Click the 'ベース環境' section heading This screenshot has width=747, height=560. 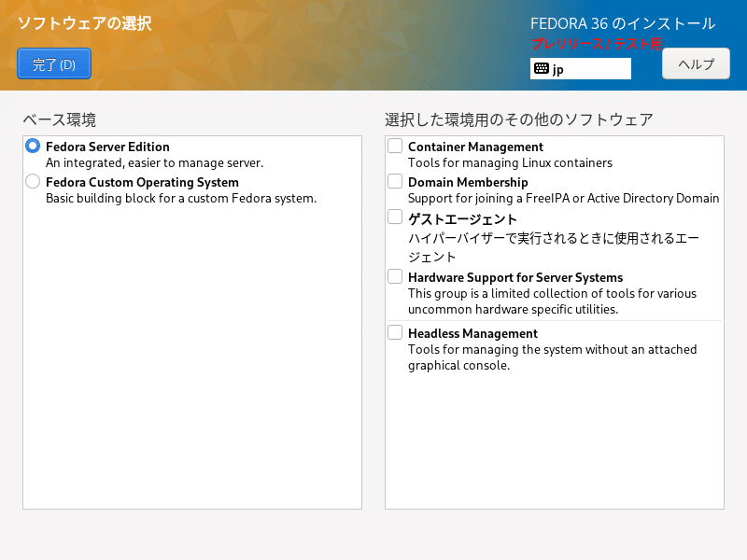pos(60,119)
